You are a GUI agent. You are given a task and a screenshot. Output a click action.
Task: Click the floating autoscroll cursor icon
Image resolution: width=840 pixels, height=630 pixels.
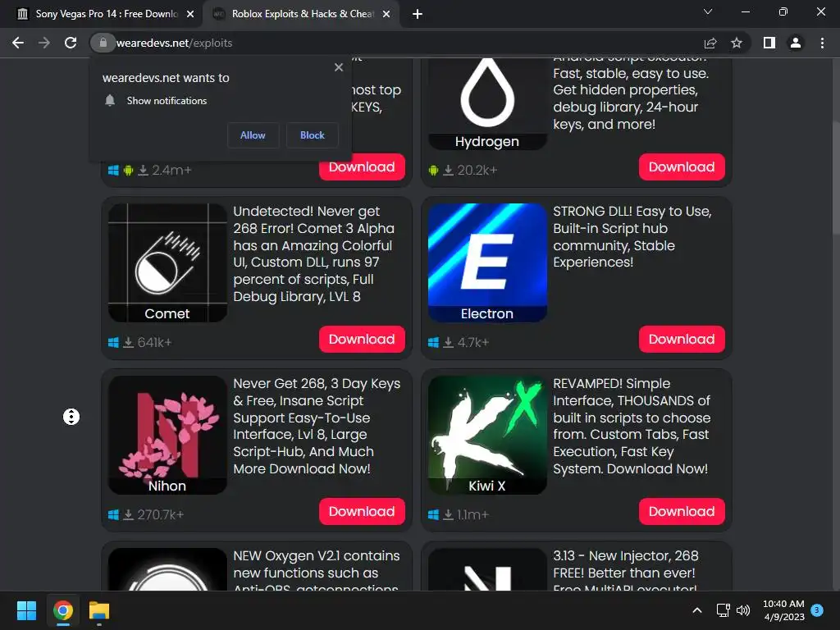point(71,417)
